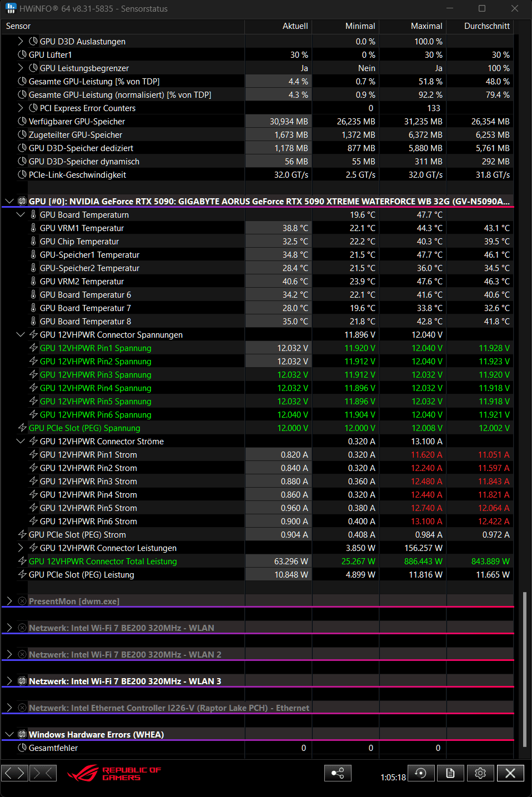Click the thermometer icon of GPU-Speicher1 Temperatur
Screen dimensions: 532x797
click(x=33, y=255)
